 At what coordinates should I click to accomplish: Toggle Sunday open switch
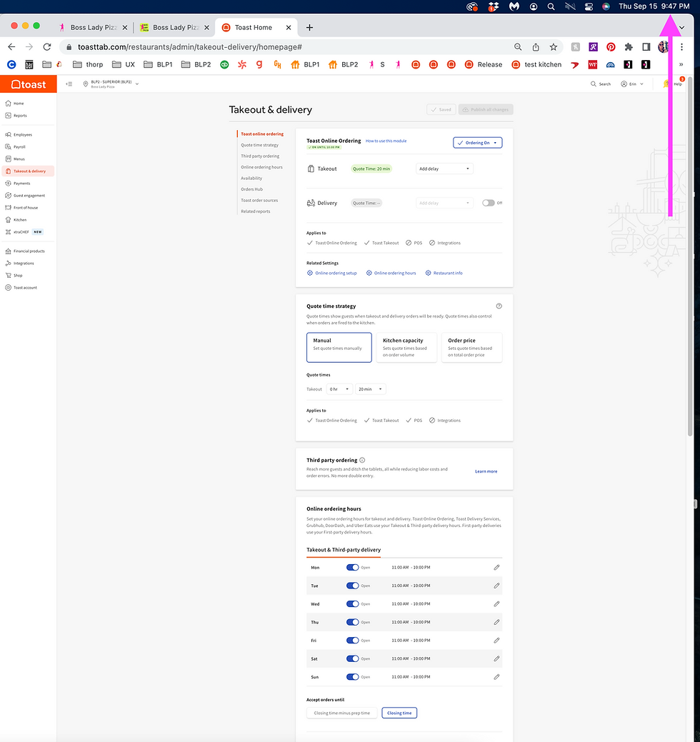(353, 677)
